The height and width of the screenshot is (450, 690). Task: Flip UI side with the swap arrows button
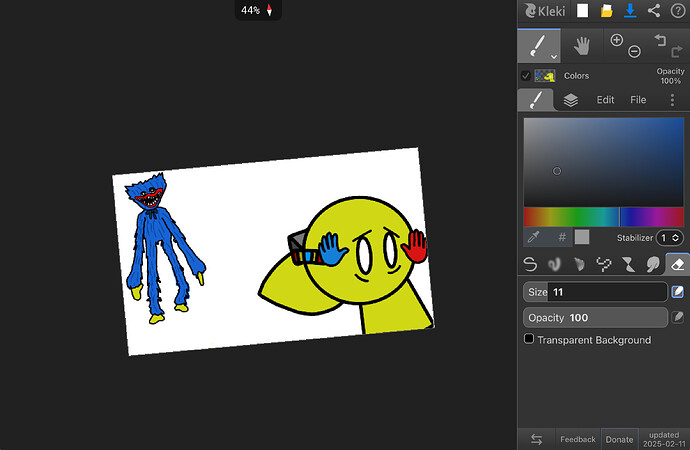point(536,439)
